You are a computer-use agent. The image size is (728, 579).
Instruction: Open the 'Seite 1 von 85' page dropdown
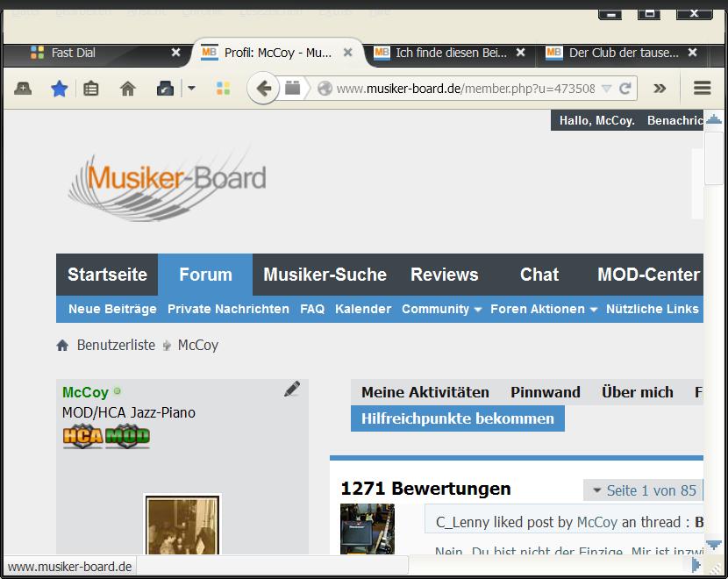(x=645, y=490)
